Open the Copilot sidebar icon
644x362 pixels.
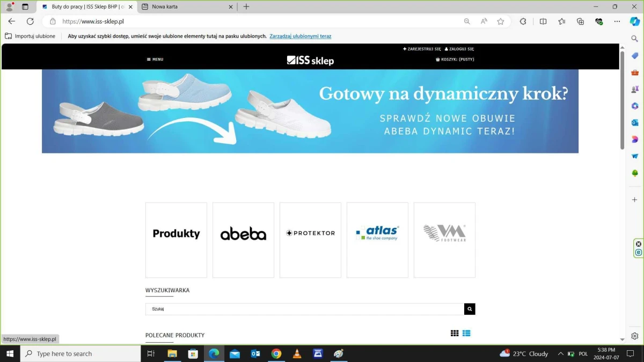(x=634, y=21)
